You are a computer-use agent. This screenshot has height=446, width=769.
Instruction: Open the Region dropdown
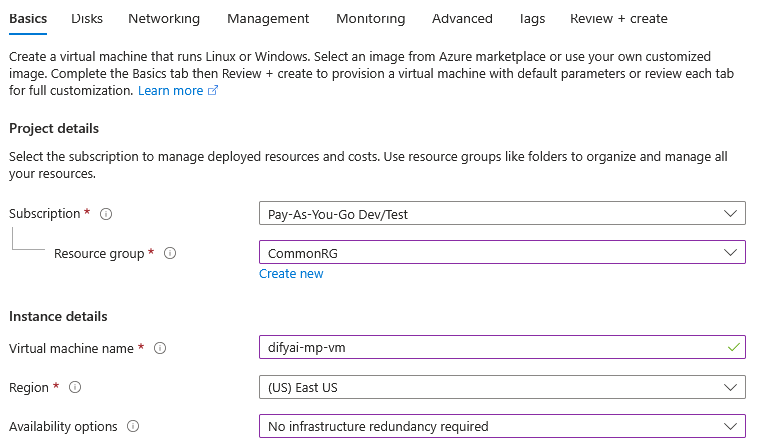502,387
